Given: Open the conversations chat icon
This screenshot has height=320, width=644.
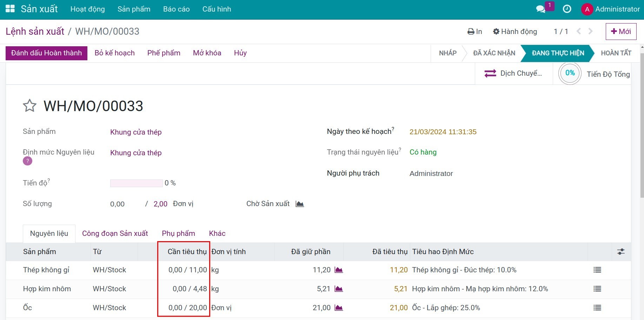Looking at the screenshot, I should tap(541, 9).
